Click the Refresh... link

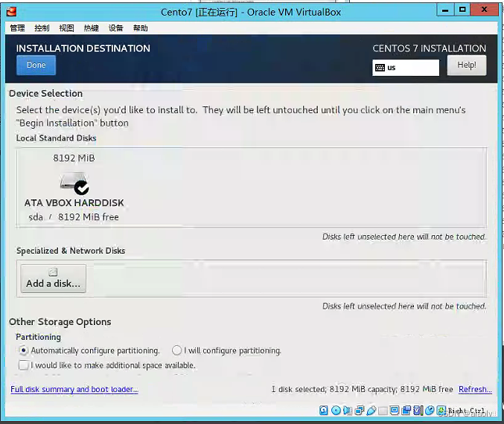tap(475, 389)
